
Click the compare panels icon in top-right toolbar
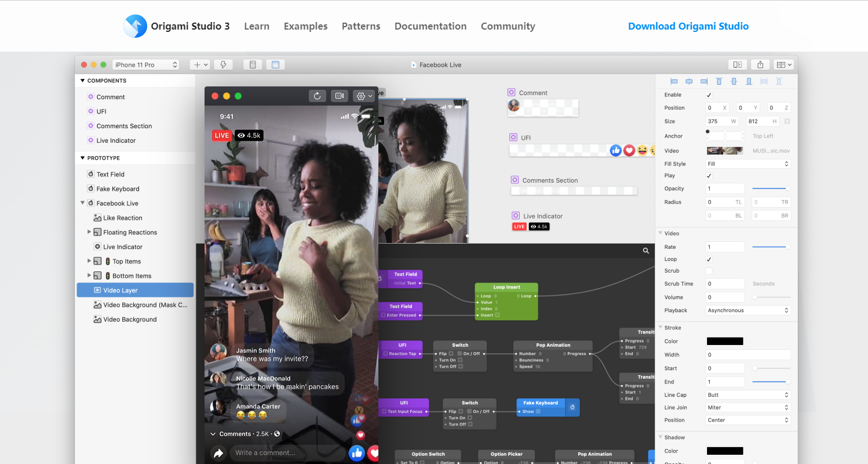click(x=738, y=65)
